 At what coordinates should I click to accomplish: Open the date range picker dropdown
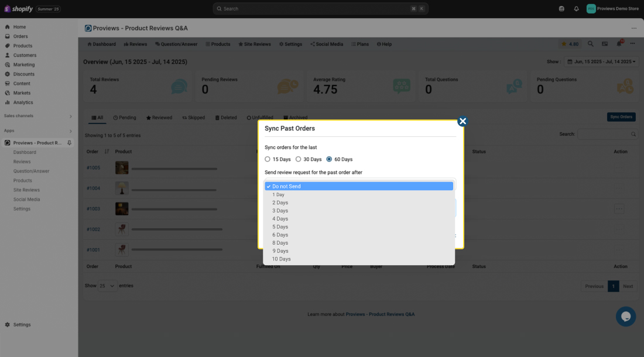(601, 61)
